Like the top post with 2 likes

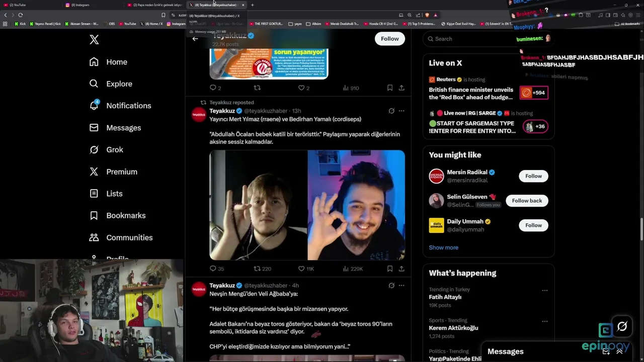click(304, 88)
